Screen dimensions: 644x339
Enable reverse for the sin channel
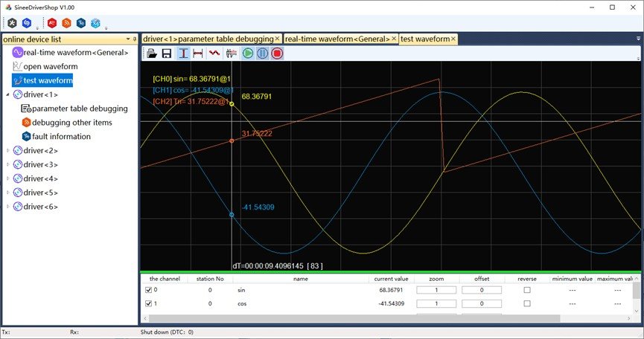[x=527, y=290]
